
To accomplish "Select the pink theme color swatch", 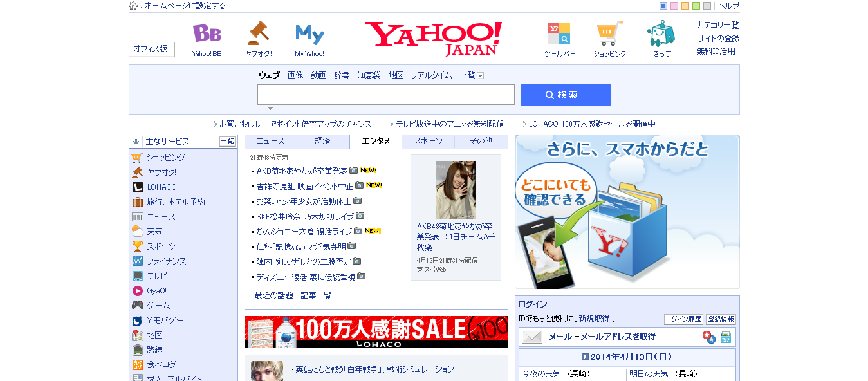I will coord(674,6).
